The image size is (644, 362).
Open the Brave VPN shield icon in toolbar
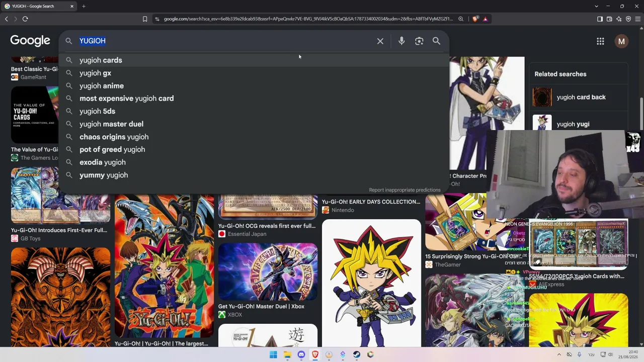628,19
